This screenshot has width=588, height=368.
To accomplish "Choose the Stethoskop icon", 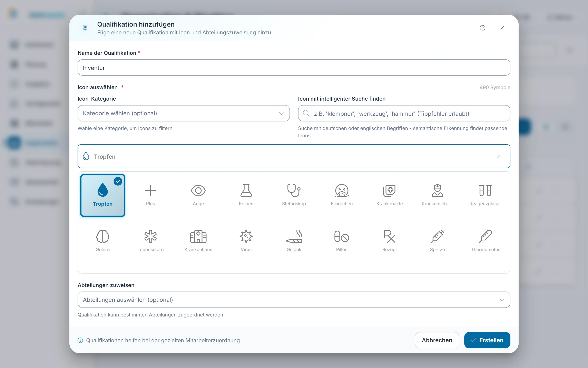I will (x=294, y=195).
